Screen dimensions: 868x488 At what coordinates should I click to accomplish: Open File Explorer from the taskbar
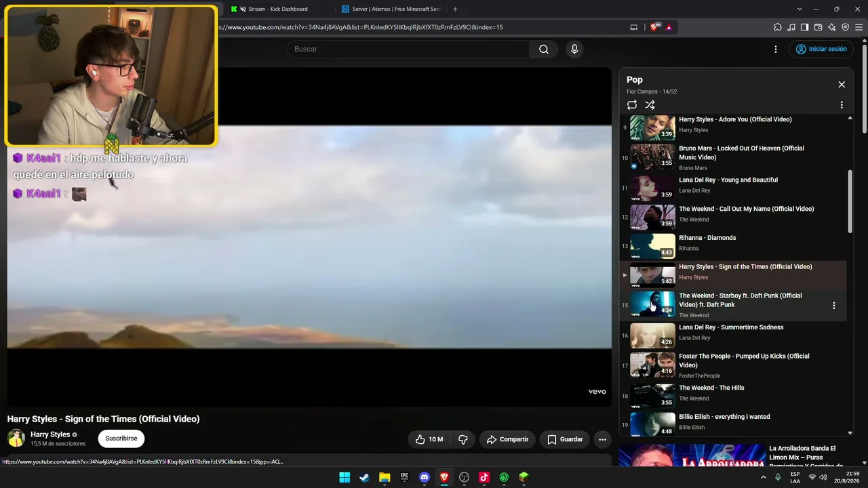[x=384, y=477]
